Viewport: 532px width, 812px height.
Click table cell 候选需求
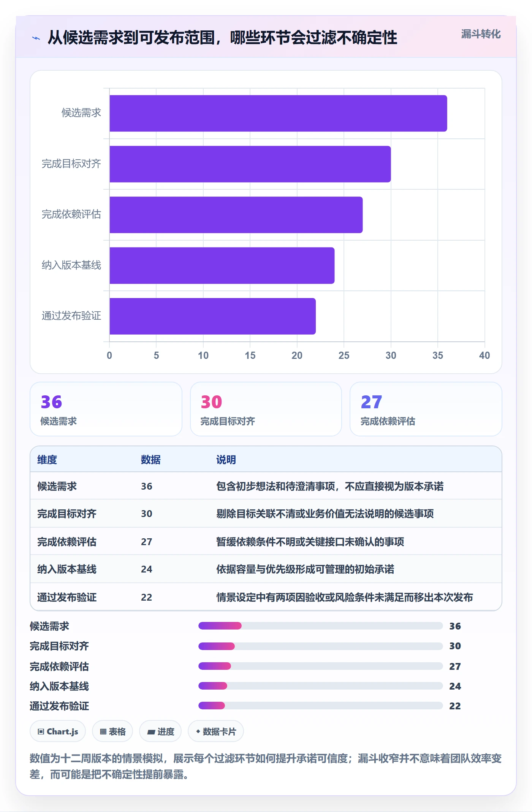tap(57, 486)
